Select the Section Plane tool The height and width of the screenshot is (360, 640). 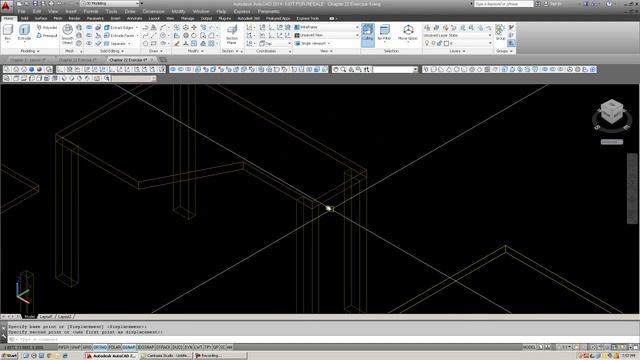[232, 35]
